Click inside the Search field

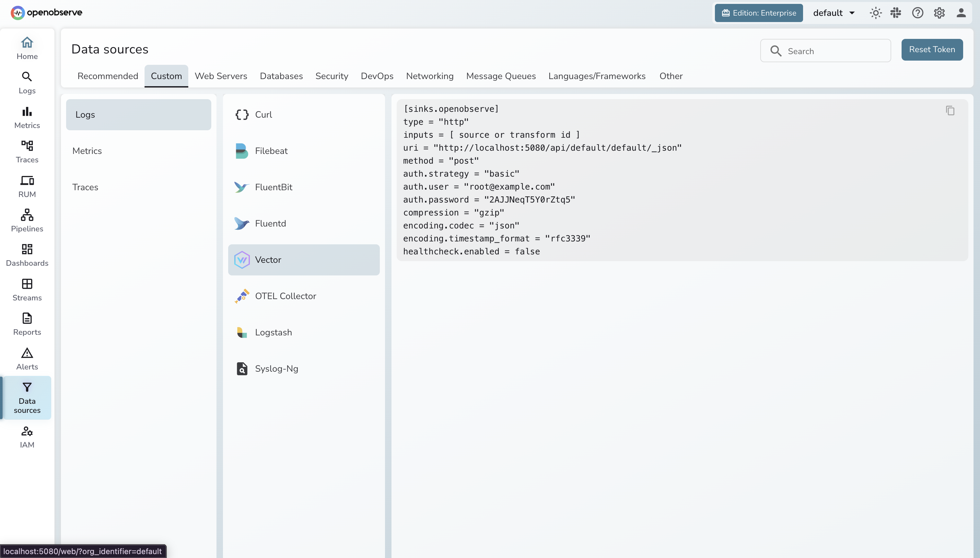(x=825, y=50)
